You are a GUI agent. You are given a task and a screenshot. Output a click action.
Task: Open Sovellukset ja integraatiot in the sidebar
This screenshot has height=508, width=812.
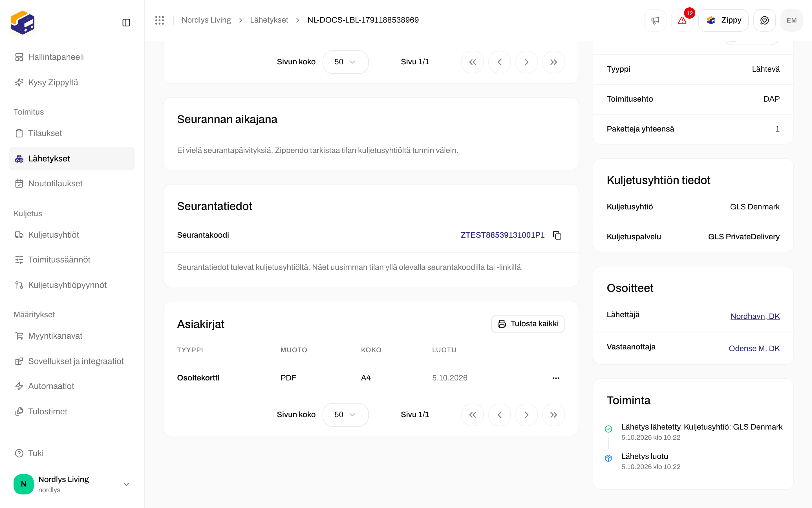coord(72,361)
